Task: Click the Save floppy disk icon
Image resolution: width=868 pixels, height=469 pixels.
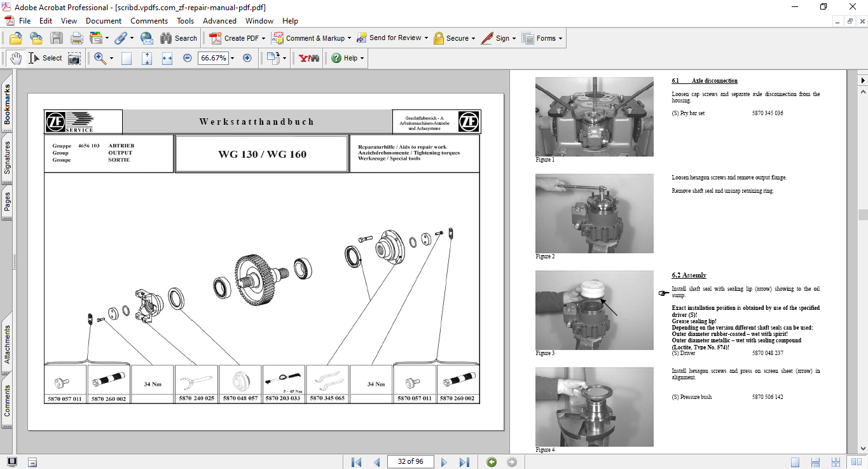Action: point(57,38)
